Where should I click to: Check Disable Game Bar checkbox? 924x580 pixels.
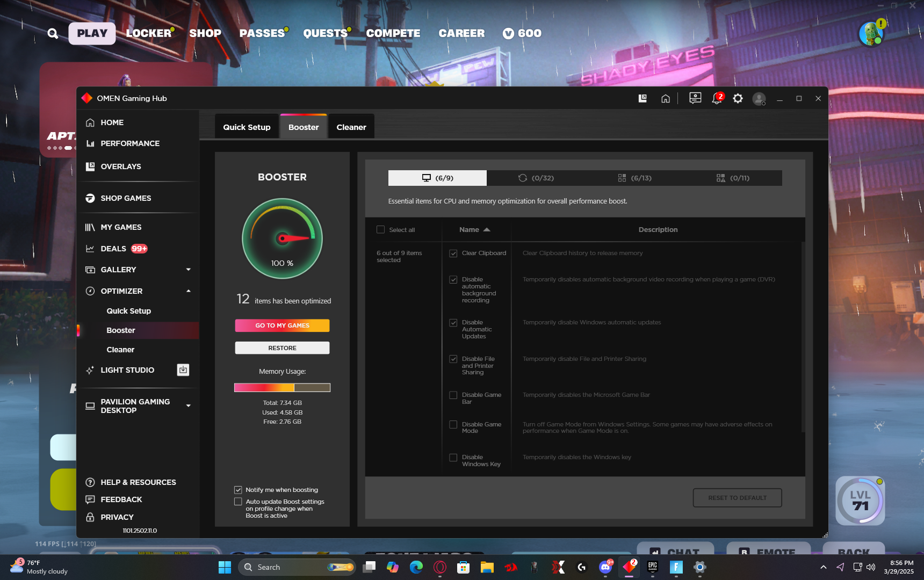point(453,395)
